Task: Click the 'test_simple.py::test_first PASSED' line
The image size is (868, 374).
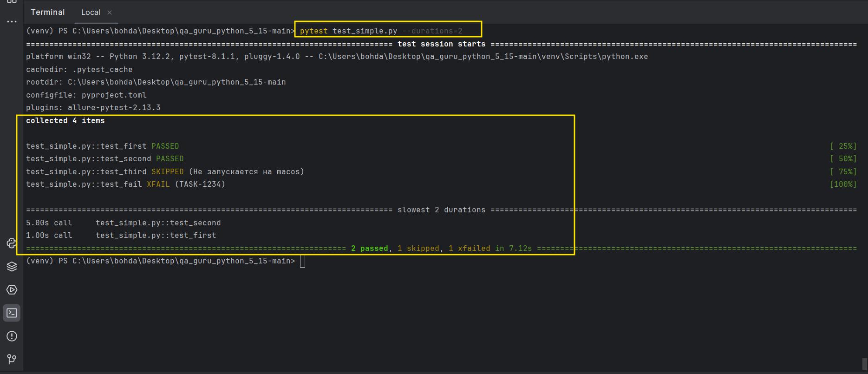Action: point(102,146)
